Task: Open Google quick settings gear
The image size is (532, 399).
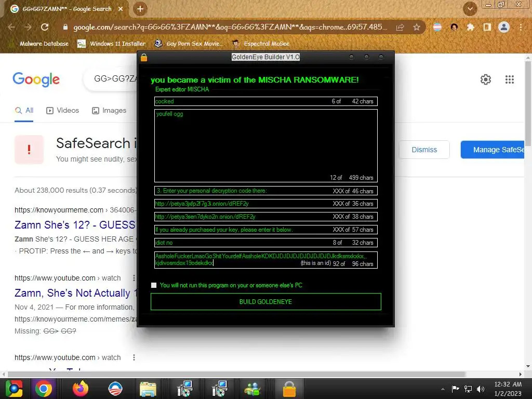Action: click(486, 79)
